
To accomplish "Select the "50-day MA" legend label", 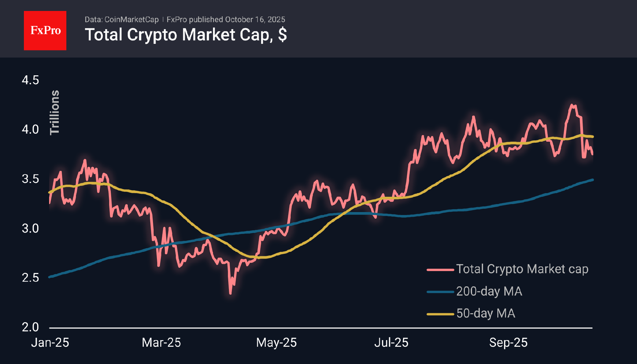I will coord(486,313).
